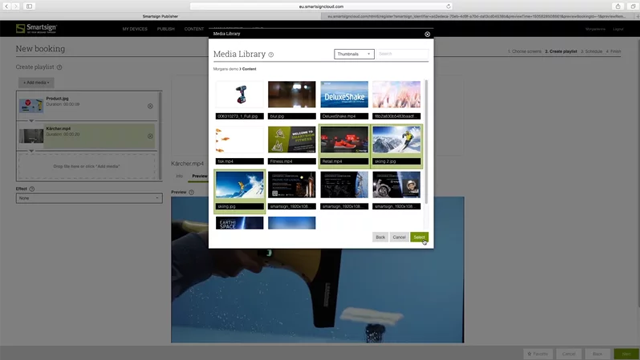Select the DeluxeShake.mp4 thumbnail
Viewport: 640px width, 360px height.
(x=344, y=100)
